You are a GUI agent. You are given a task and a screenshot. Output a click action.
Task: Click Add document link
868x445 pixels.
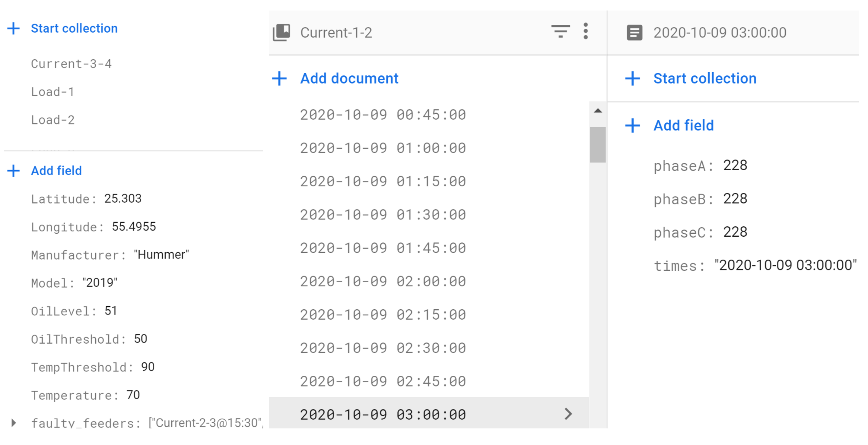[x=349, y=78]
